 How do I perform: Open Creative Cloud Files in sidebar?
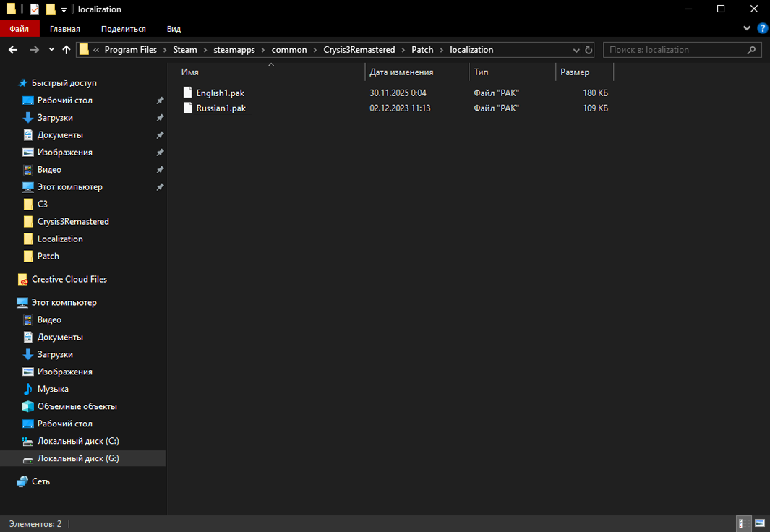pyautogui.click(x=69, y=279)
